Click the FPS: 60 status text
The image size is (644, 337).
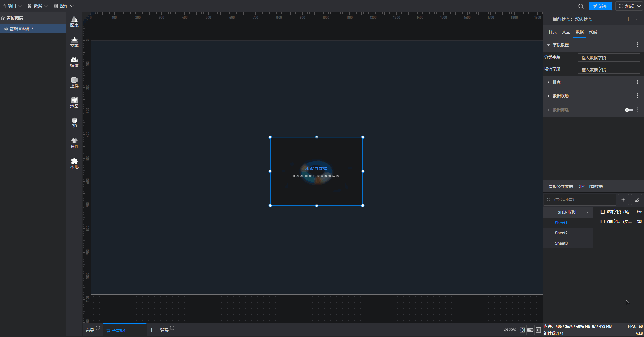[635, 326]
